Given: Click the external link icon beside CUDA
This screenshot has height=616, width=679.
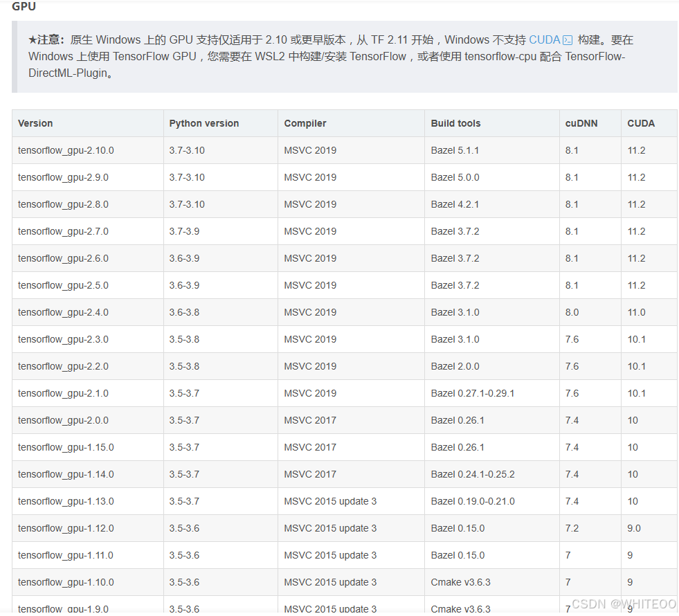Looking at the screenshot, I should pos(568,40).
